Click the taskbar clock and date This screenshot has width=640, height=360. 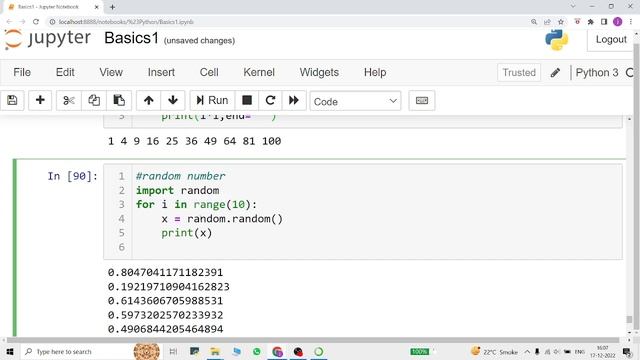[602, 351]
